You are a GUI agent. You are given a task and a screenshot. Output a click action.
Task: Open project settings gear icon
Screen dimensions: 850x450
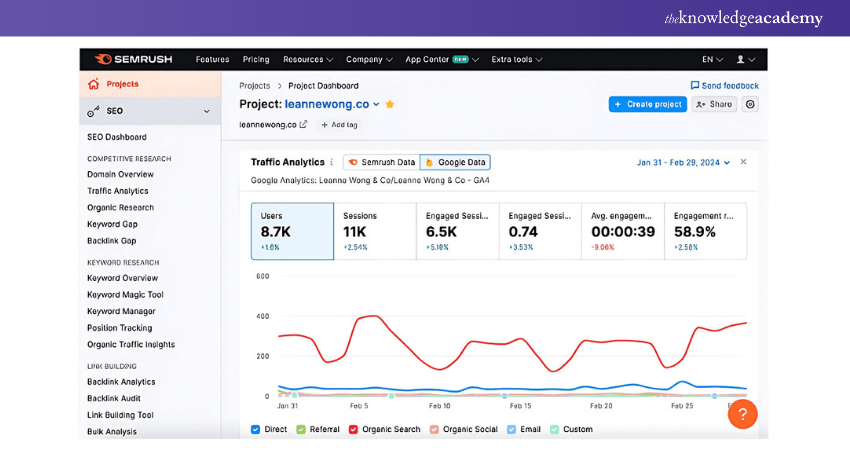[x=750, y=104]
